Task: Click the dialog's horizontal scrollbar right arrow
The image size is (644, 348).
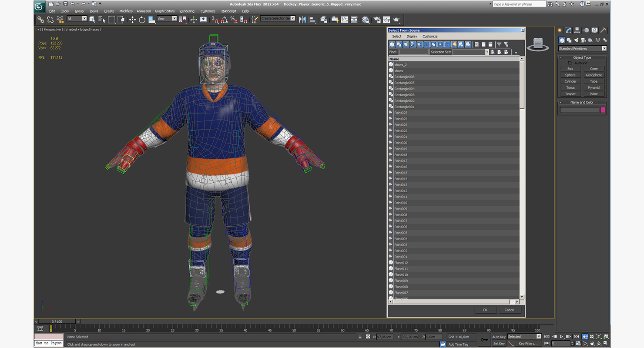Action: (517, 301)
